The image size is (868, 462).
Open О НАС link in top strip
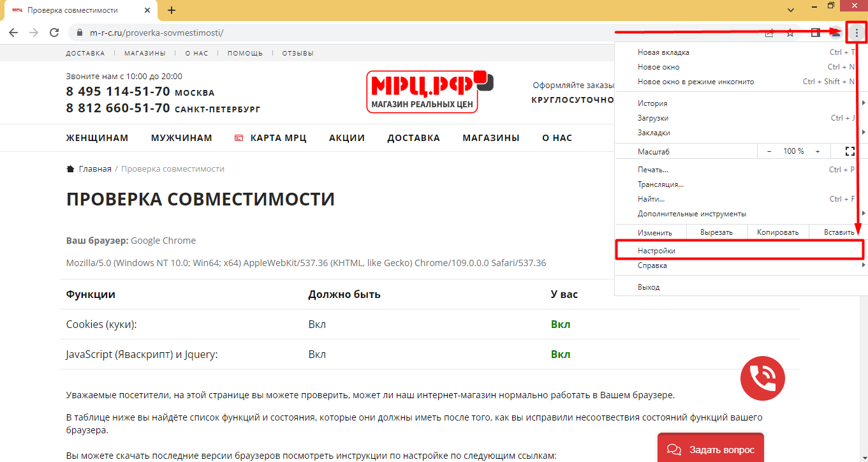196,54
